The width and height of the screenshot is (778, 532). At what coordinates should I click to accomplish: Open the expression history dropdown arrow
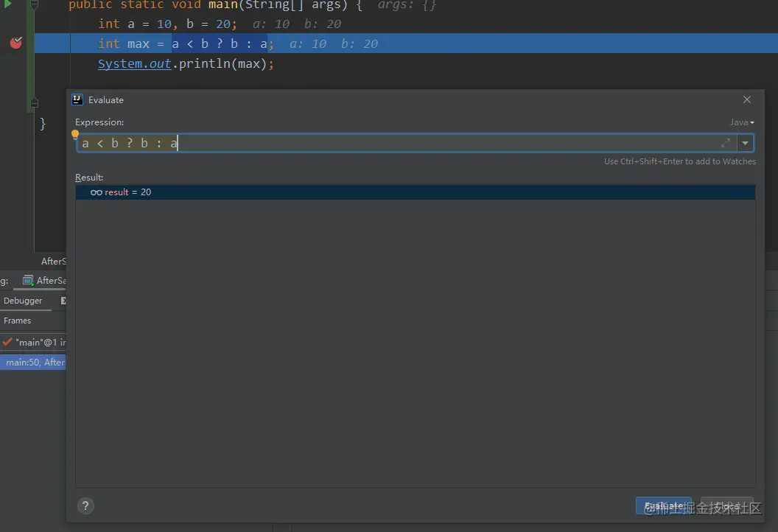pos(745,143)
